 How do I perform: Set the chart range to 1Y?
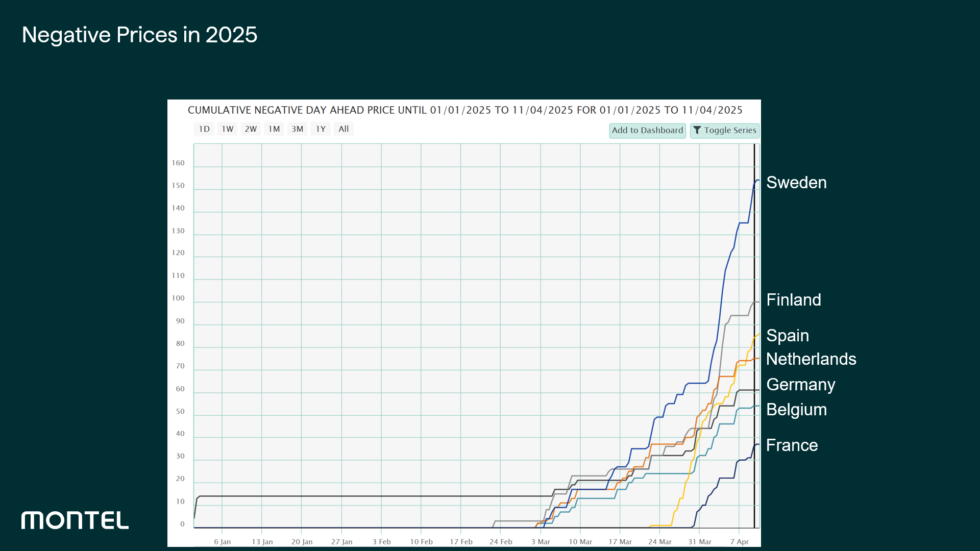(x=321, y=129)
